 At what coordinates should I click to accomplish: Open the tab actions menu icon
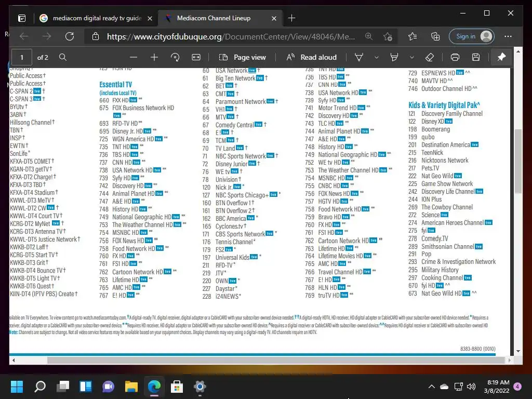(x=22, y=18)
